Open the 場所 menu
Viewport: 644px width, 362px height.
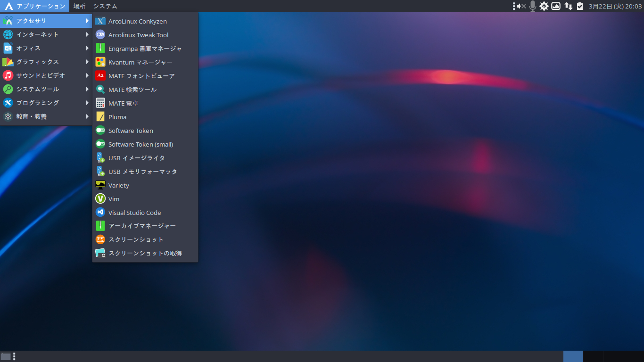pos(79,6)
